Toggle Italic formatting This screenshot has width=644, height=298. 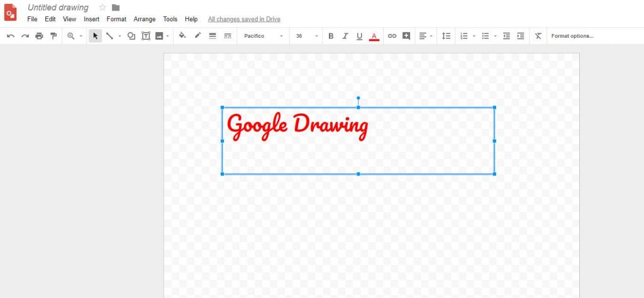coord(345,36)
